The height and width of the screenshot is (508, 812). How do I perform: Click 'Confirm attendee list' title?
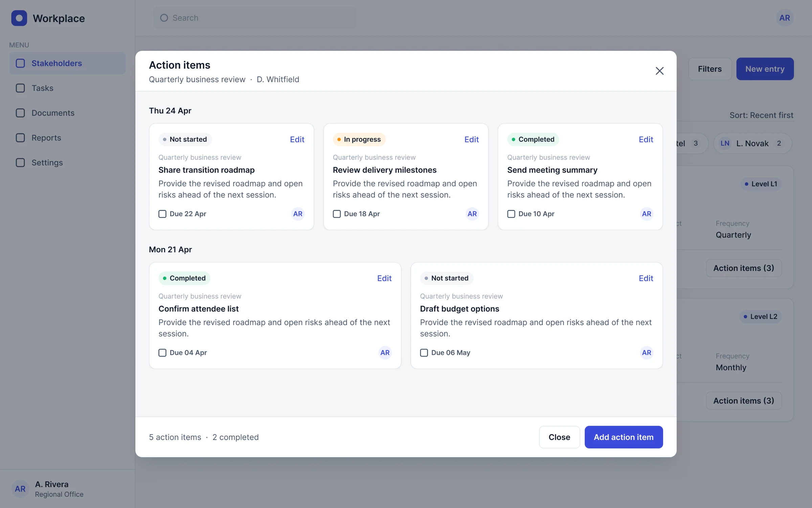199,309
